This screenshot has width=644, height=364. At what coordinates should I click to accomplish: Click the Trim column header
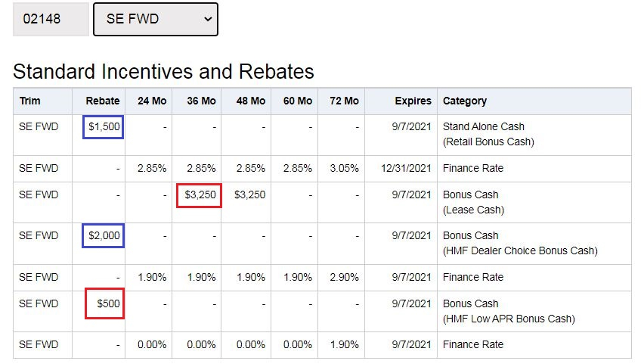(x=30, y=101)
